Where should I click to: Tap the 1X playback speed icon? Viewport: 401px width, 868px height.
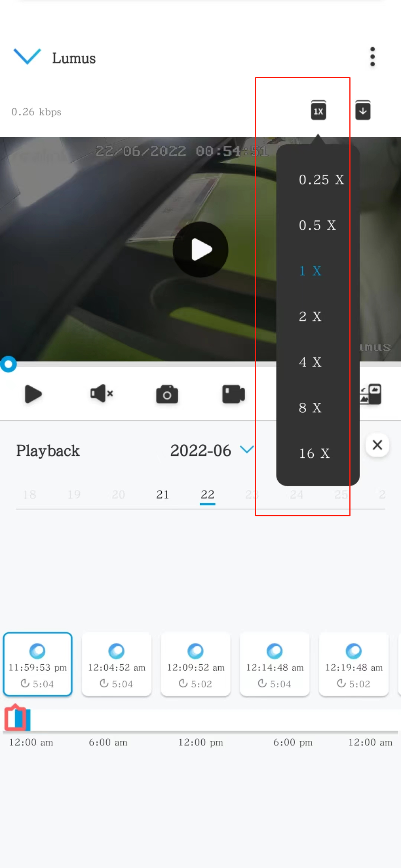(318, 110)
